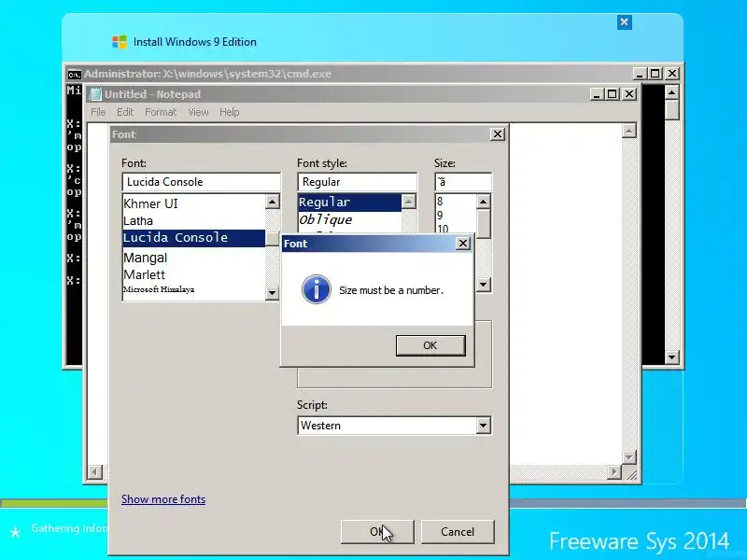Click Notepad vertical scroll up arrow
Viewport: 747px width, 560px height.
click(x=628, y=131)
